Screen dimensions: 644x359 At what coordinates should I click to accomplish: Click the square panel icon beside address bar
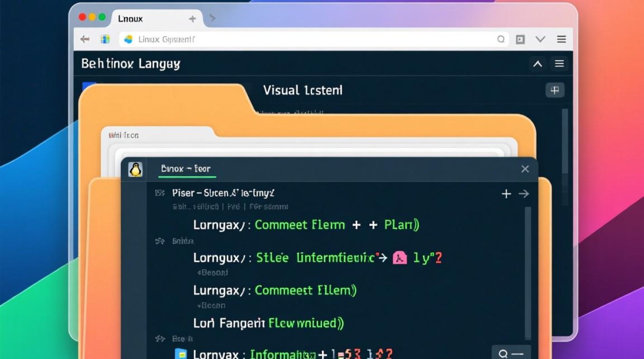point(520,39)
